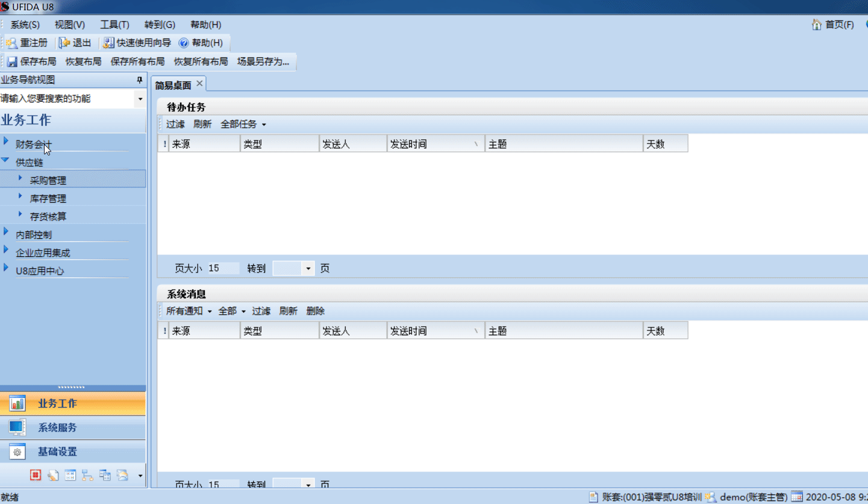Click the 天数 column header in 待办任务
Image resolution: width=868 pixels, height=504 pixels.
pos(666,144)
